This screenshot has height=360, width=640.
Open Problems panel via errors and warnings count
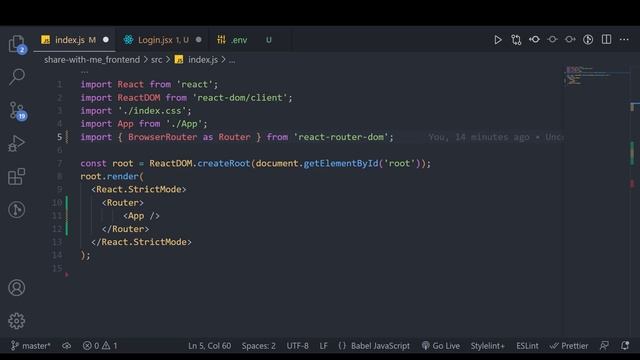100,346
